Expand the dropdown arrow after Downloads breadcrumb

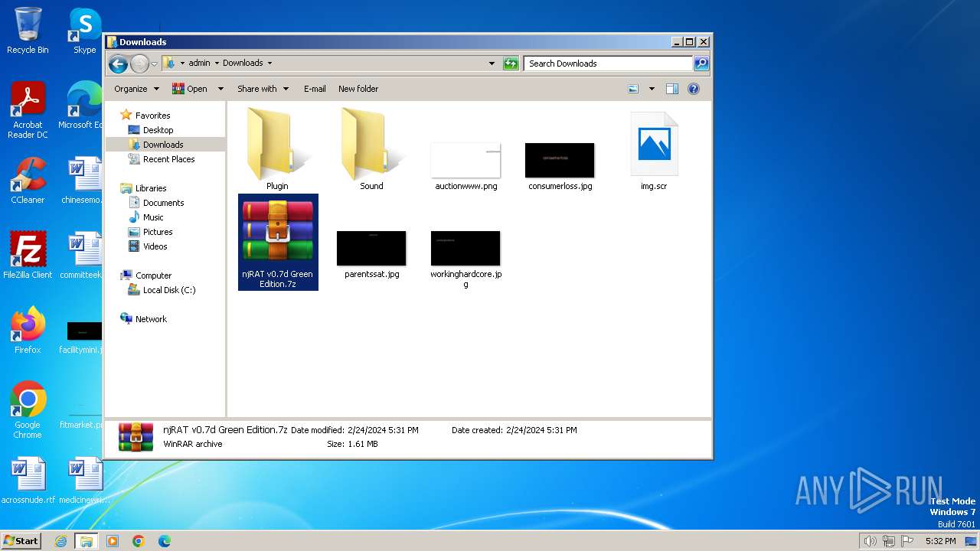tap(269, 63)
